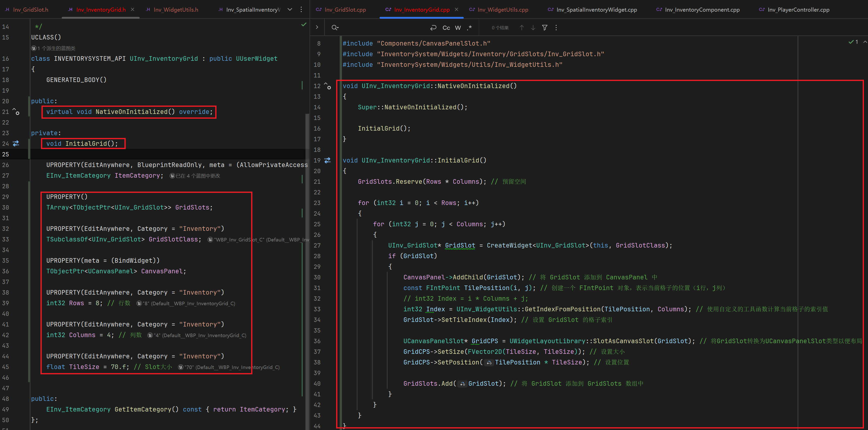Expand the replace field chevron
The width and height of the screenshot is (868, 430).
click(x=317, y=27)
